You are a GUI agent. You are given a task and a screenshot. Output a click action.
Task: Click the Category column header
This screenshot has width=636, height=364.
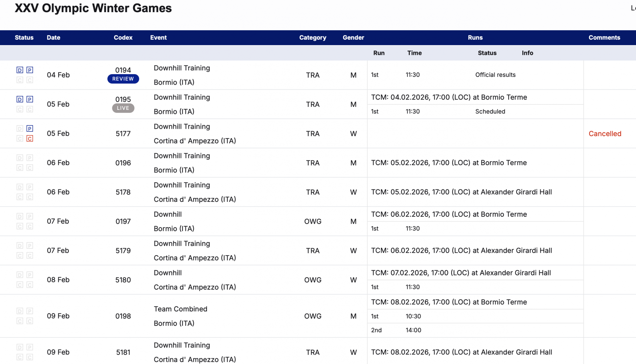click(313, 38)
